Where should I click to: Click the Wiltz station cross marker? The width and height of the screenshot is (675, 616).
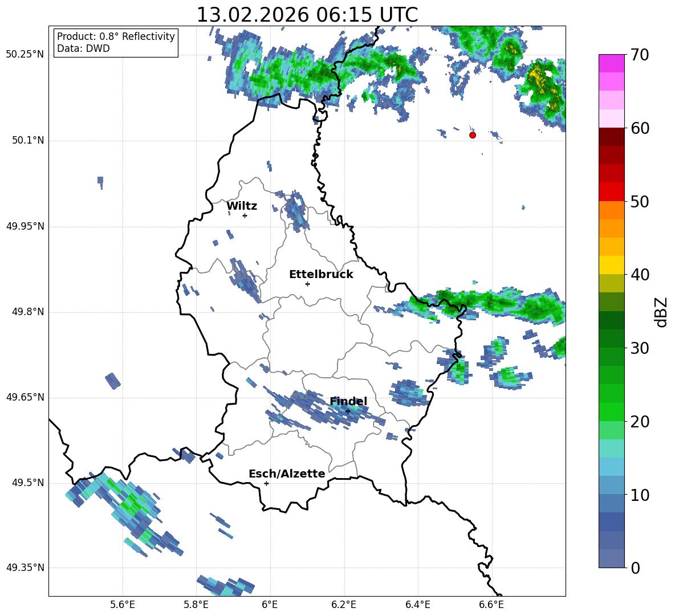[245, 215]
